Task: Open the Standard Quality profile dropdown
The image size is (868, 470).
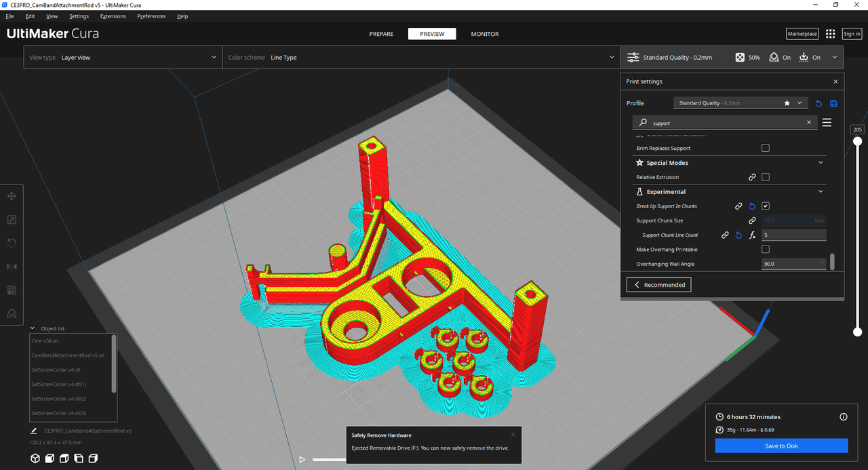Action: [x=741, y=103]
